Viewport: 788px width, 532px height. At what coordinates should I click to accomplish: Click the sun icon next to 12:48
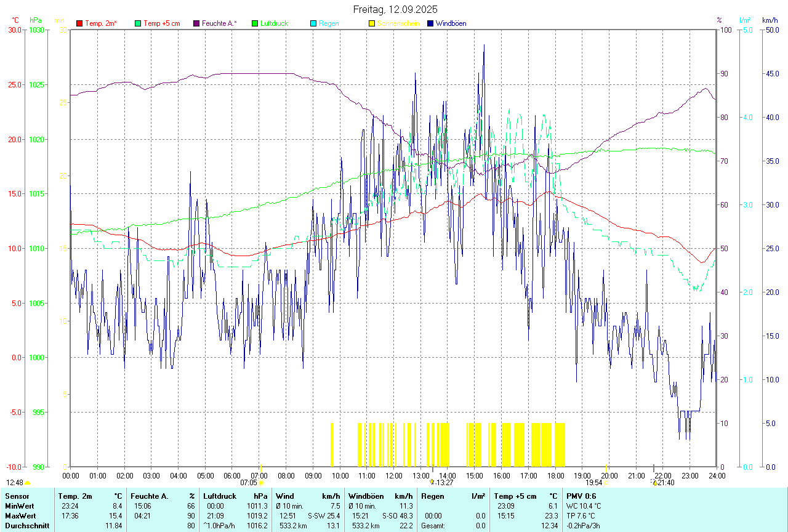(28, 483)
